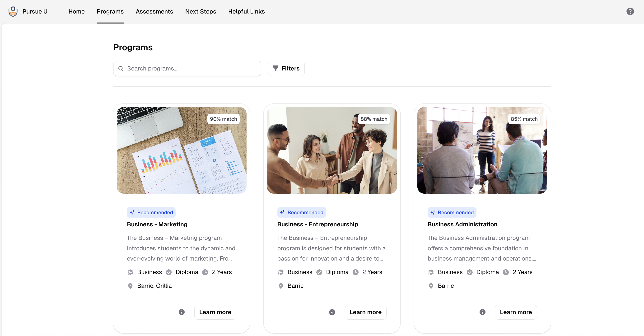Click Recommended tag on Entrepreneurship card
Screen dimensions: 644x336
pyautogui.click(x=302, y=213)
